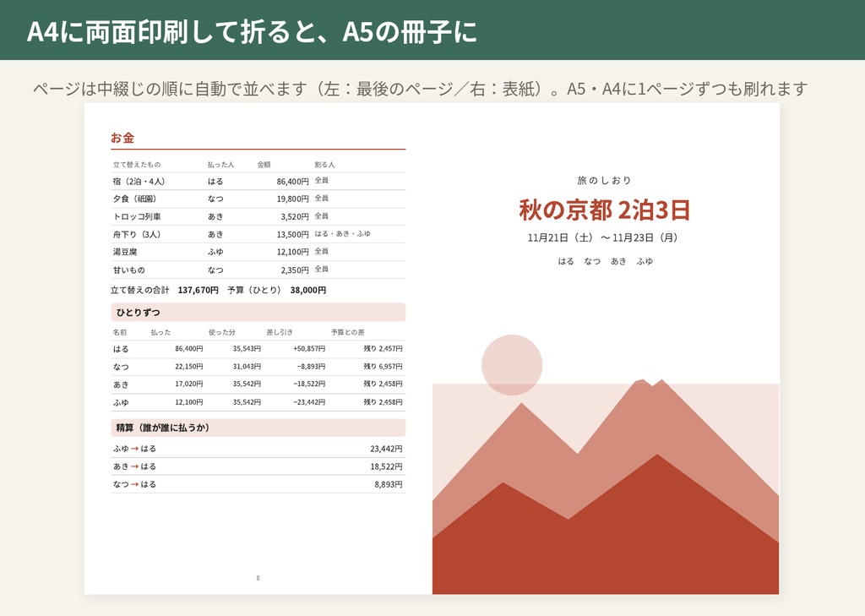Select '残り 2,457円' in the はる row
Image resolution: width=865 pixels, height=616 pixels.
point(383,349)
